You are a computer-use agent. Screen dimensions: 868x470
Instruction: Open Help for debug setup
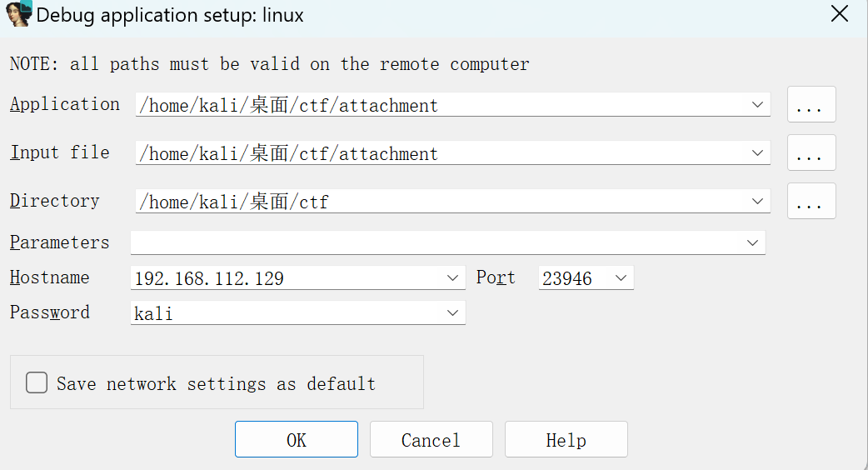click(566, 440)
